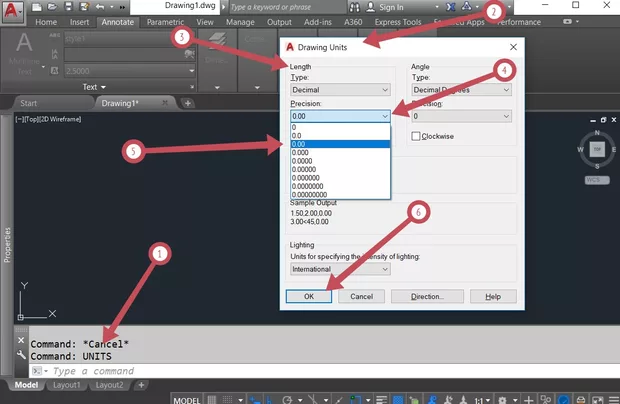Image resolution: width=620 pixels, height=404 pixels.
Task: Open the Annotate ribbon tab
Action: coord(117,21)
